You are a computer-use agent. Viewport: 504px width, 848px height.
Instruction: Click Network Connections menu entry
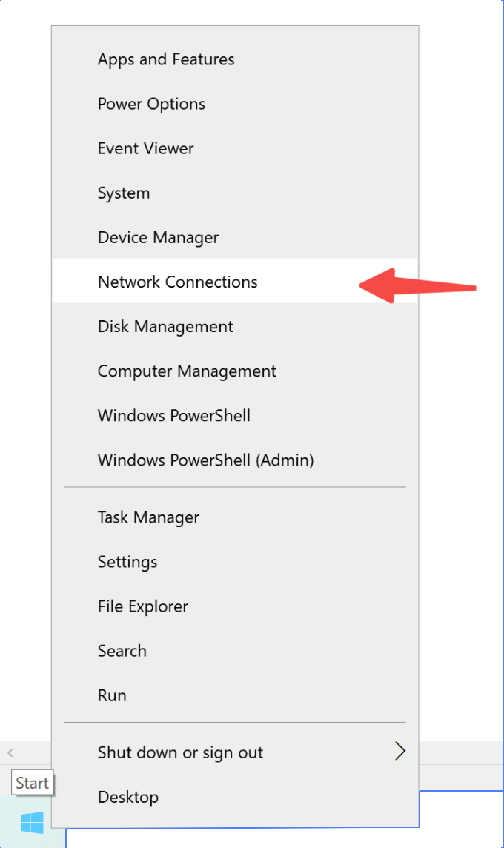pos(178,282)
